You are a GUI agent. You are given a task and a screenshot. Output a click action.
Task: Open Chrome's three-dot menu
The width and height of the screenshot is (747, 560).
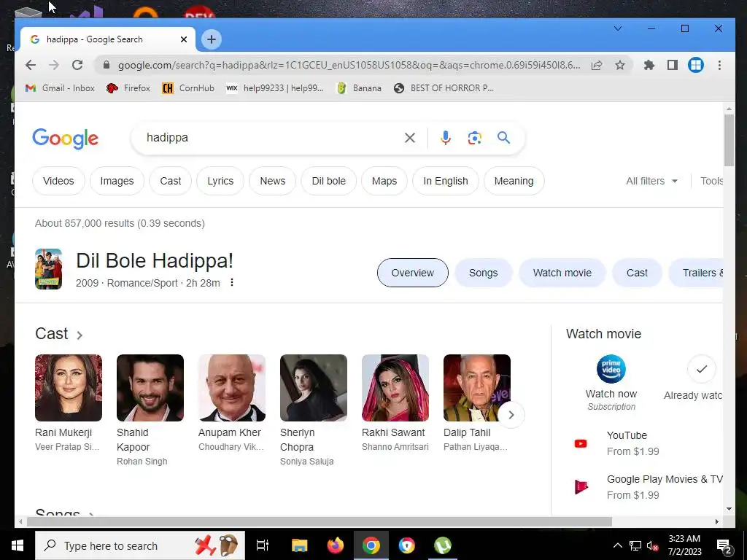[719, 65]
